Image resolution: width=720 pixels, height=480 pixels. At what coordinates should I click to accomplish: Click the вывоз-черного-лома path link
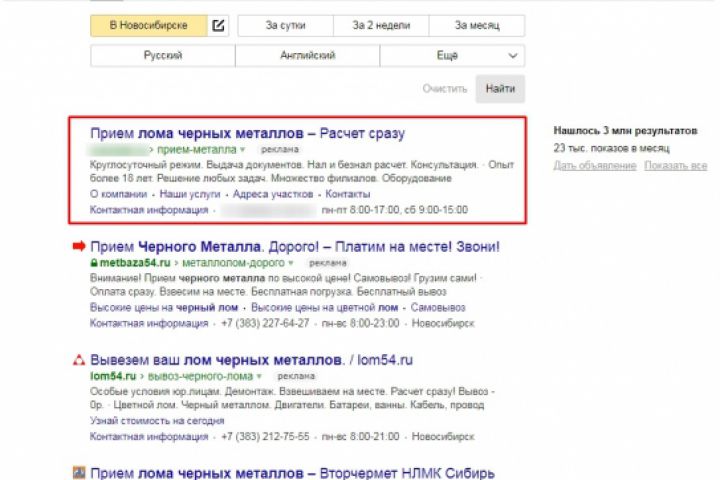pos(200,376)
